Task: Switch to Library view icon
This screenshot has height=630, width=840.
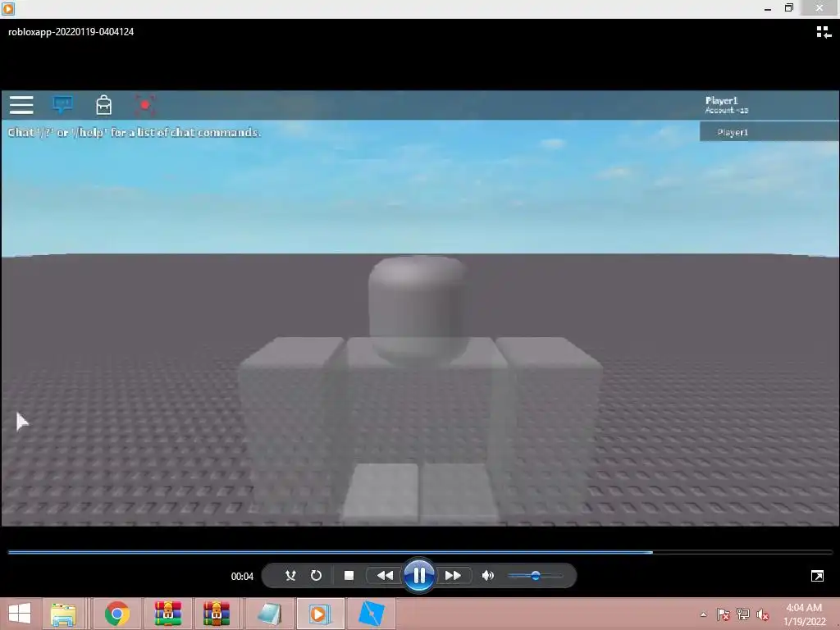Action: click(824, 32)
